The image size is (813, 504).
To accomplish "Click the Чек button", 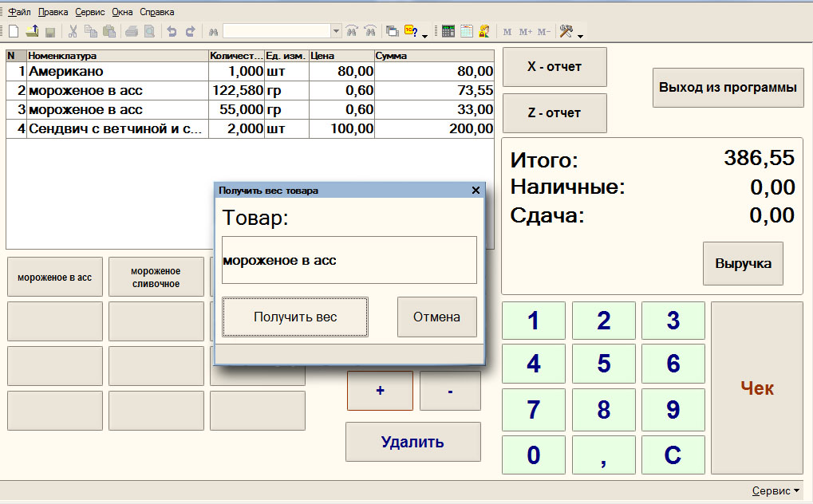I will coord(756,388).
